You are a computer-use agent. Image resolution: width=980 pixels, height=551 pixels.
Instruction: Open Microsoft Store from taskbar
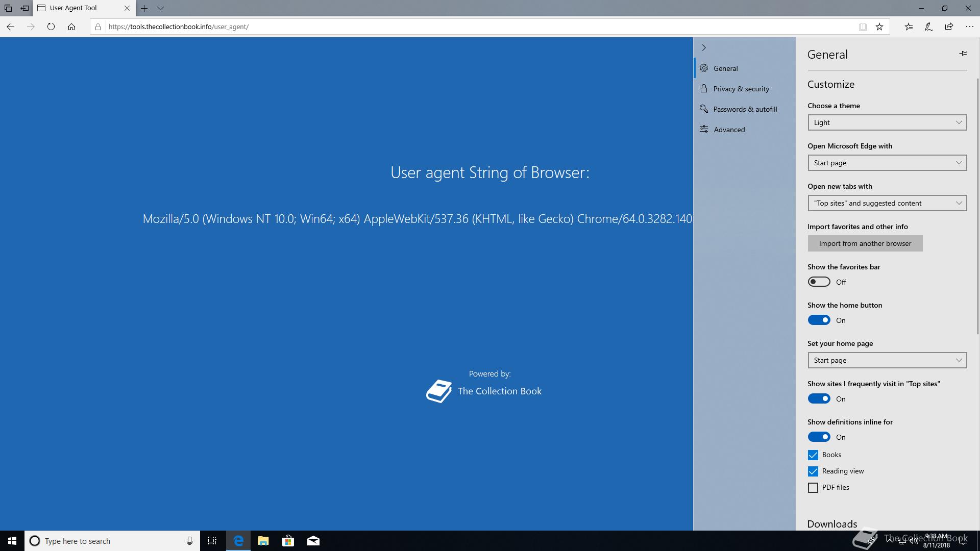(x=288, y=541)
